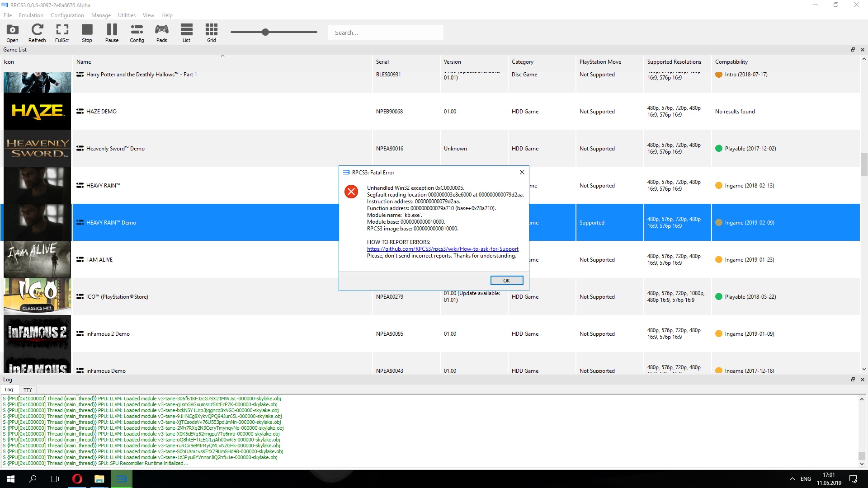Open the Windows Start menu

(x=11, y=479)
